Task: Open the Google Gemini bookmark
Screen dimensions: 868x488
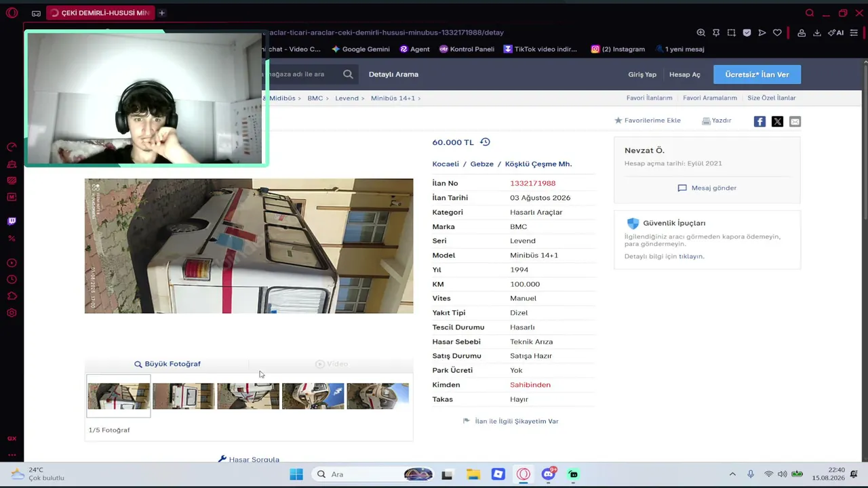Action: pos(361,49)
